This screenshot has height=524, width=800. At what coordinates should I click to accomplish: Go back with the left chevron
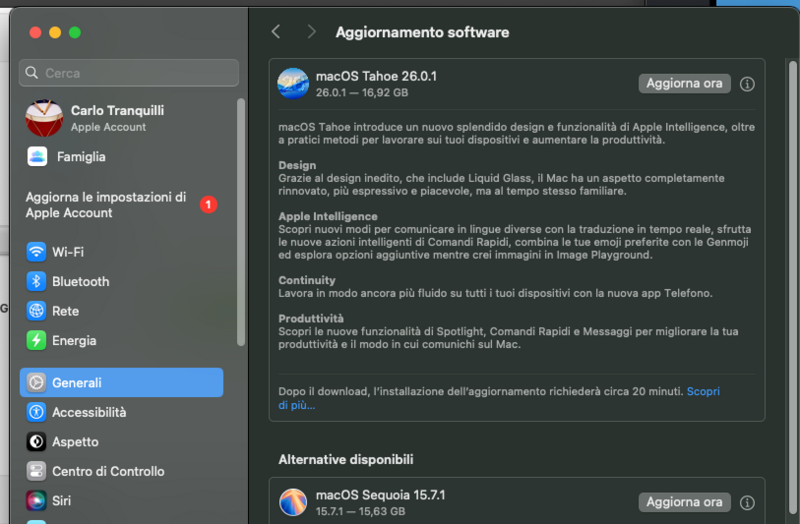(276, 32)
